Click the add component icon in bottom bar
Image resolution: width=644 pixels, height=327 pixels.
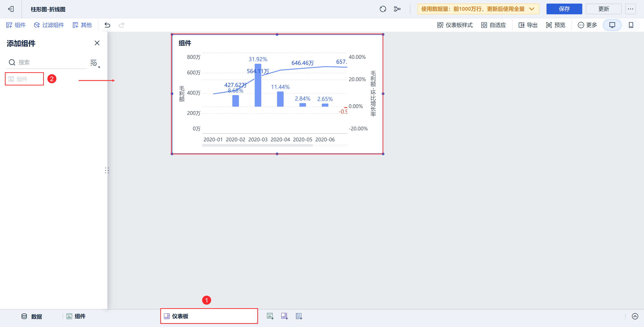click(x=270, y=316)
